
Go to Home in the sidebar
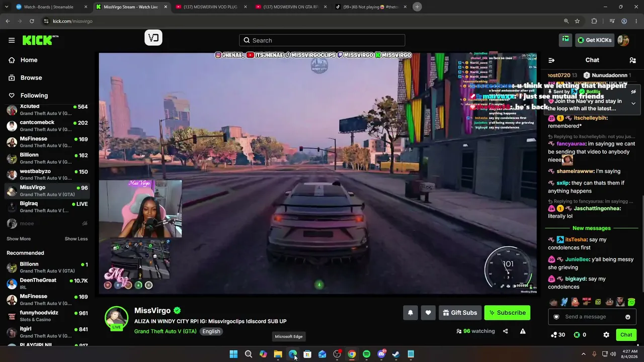click(23, 60)
